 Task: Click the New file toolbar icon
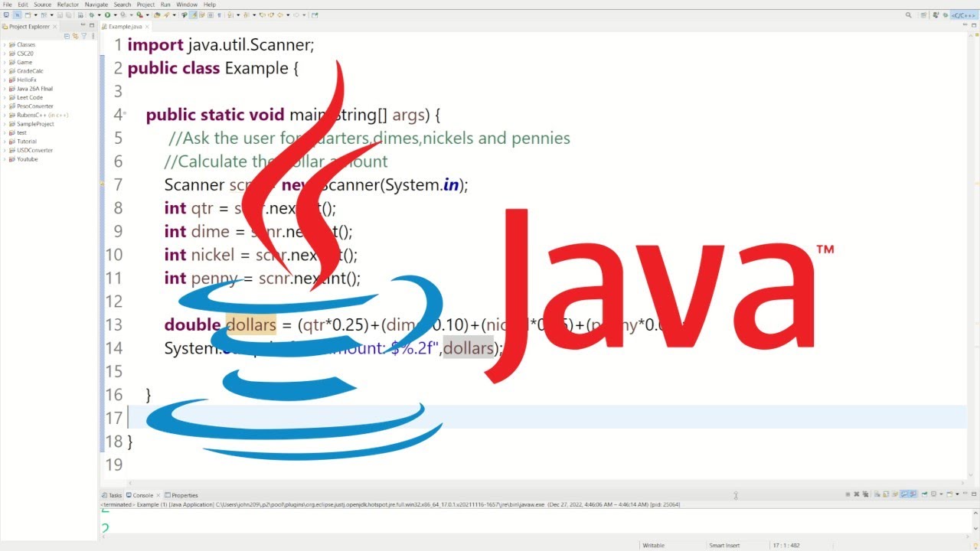28,15
